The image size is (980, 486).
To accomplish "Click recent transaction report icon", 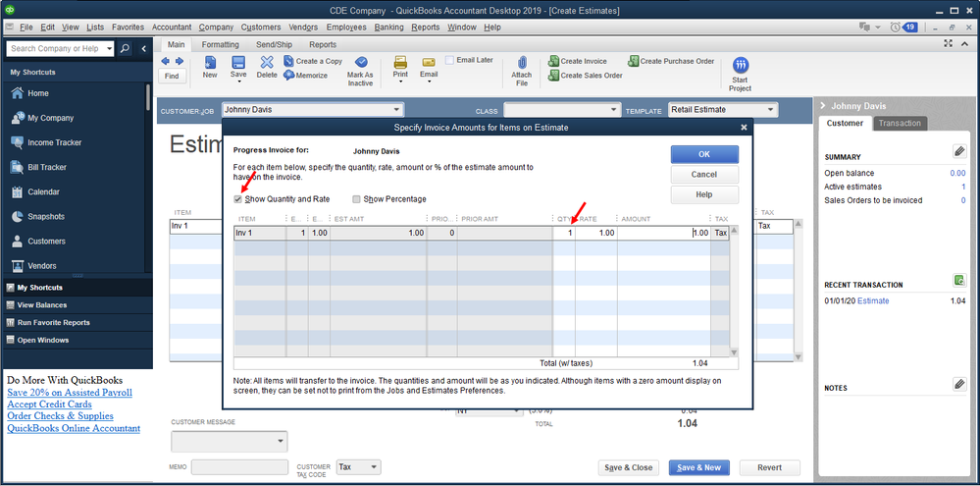I will coord(959,280).
